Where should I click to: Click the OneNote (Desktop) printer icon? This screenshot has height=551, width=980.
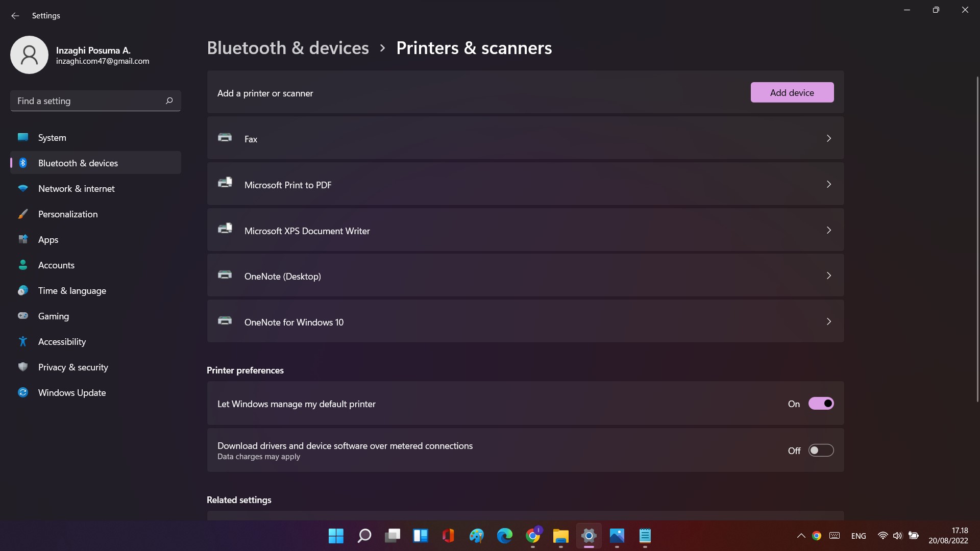tap(225, 275)
